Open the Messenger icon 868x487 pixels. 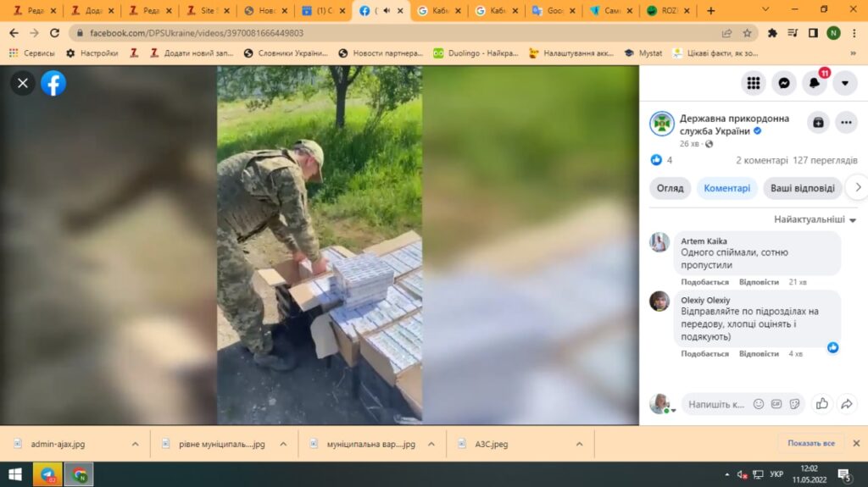coord(784,83)
